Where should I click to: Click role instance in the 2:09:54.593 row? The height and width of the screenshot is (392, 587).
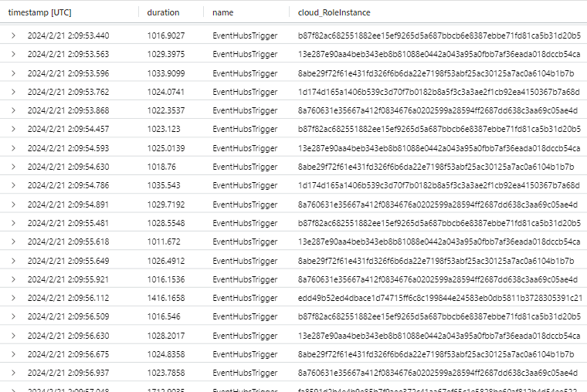(439, 148)
